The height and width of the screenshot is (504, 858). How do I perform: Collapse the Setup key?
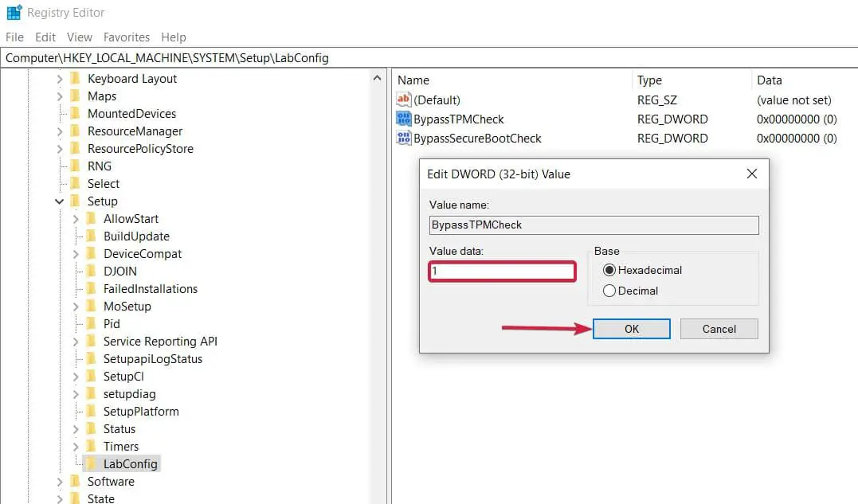59,201
